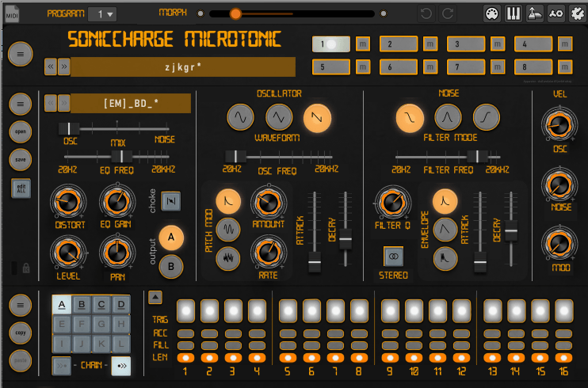Select drum channel 3
Viewport: 588px width, 388px height.
pos(466,44)
